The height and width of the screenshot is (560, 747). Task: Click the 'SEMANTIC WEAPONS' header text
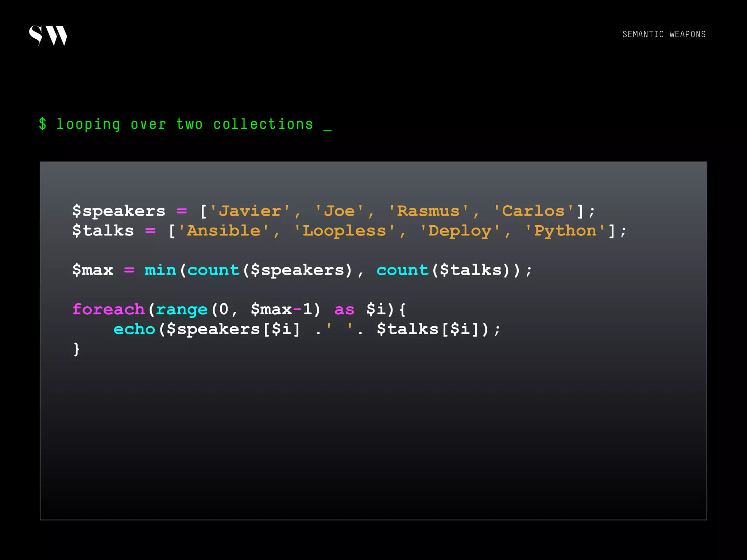click(x=664, y=34)
